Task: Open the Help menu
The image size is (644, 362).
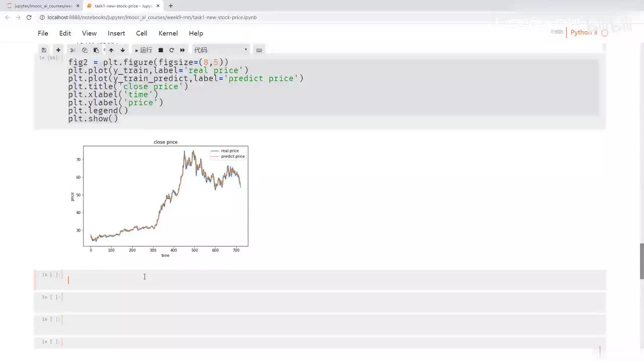Action: [196, 33]
